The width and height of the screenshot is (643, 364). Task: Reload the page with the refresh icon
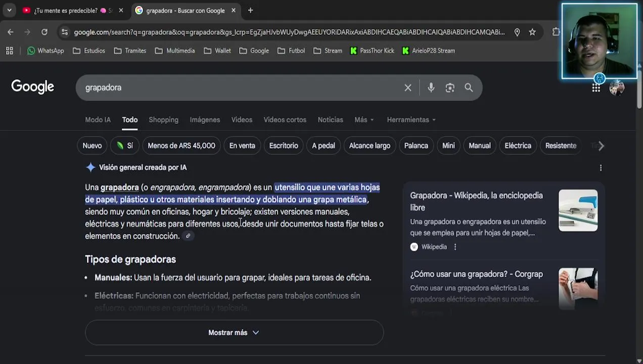click(x=44, y=32)
